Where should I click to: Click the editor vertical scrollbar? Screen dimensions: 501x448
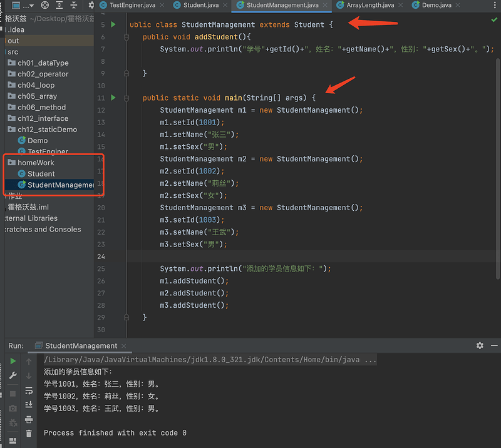tap(498, 168)
